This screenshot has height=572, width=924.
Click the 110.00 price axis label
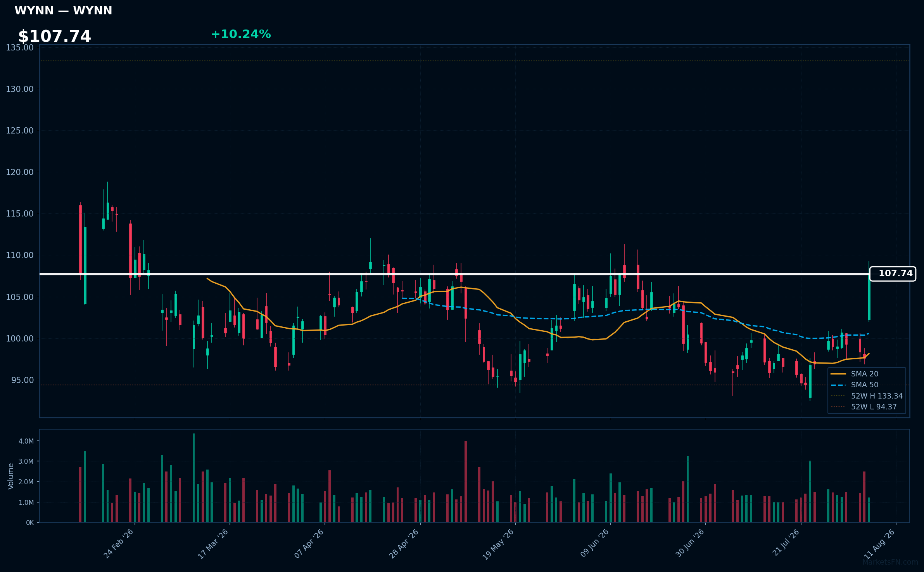point(20,255)
